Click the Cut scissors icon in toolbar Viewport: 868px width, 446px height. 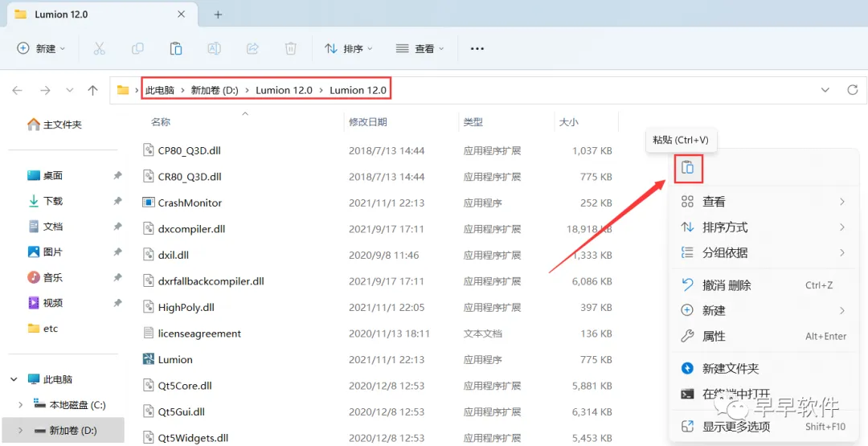[99, 49]
